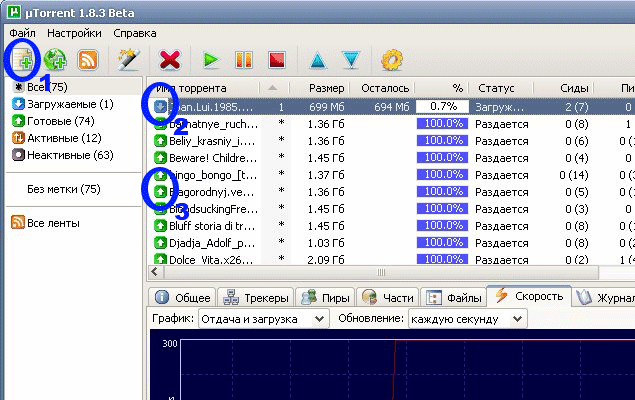Switch to the Файлы tab

click(x=454, y=298)
